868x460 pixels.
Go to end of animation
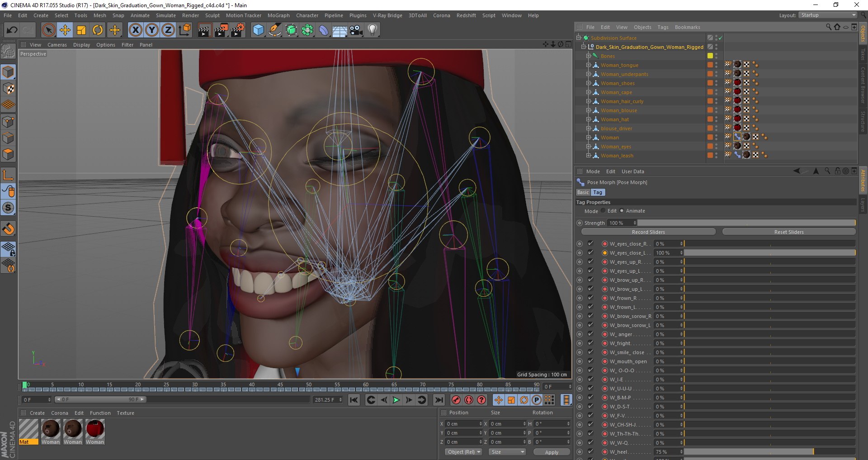coord(439,400)
